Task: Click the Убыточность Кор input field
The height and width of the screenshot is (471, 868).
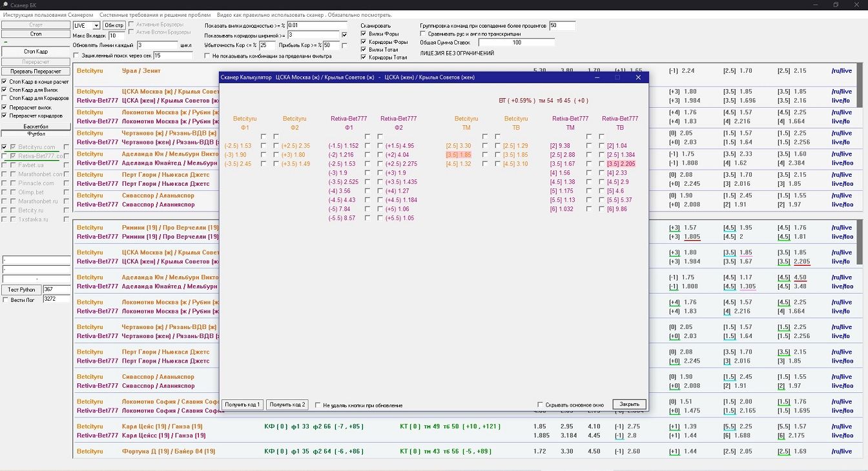Action: 267,45
